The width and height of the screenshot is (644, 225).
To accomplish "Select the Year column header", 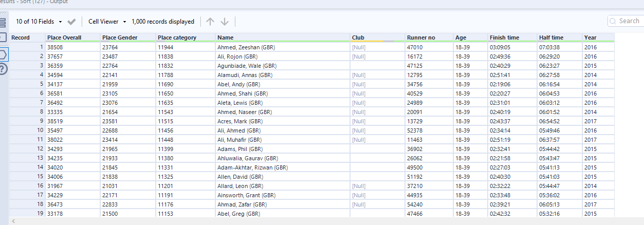I will [590, 38].
